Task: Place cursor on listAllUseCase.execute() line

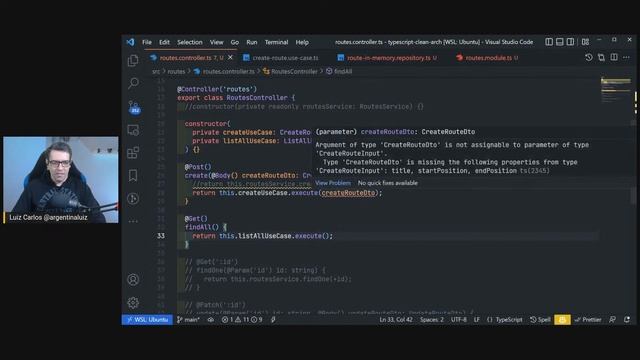Action: [262, 236]
